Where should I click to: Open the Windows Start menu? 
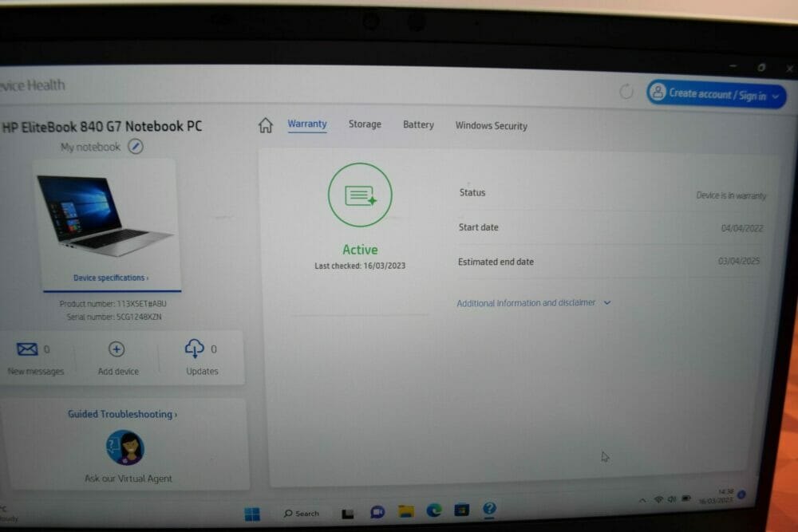(x=252, y=514)
